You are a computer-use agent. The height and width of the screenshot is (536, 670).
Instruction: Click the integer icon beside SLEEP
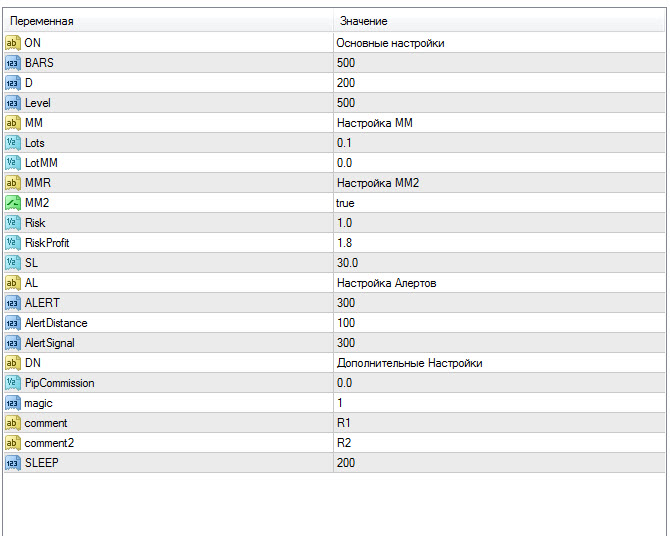click(13, 463)
